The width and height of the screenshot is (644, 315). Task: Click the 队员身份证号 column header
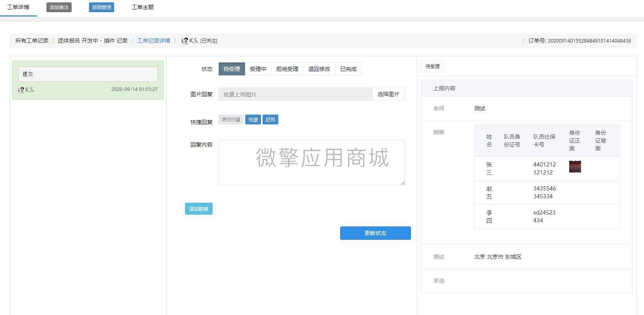(512, 141)
